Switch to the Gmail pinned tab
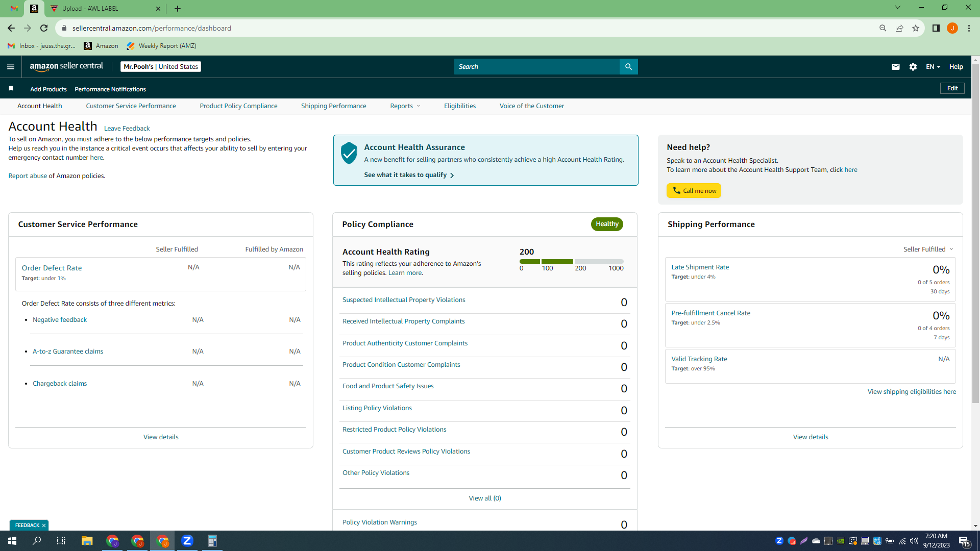 click(x=14, y=9)
